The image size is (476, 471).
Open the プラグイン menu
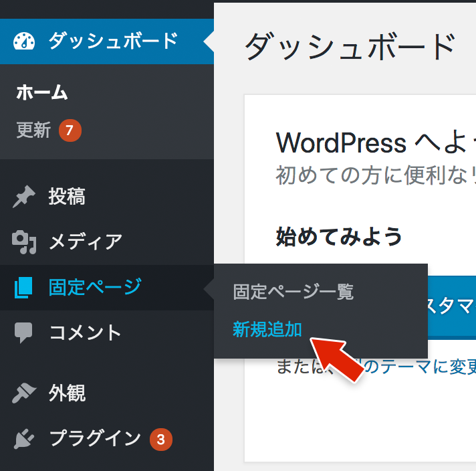pyautogui.click(x=107, y=438)
